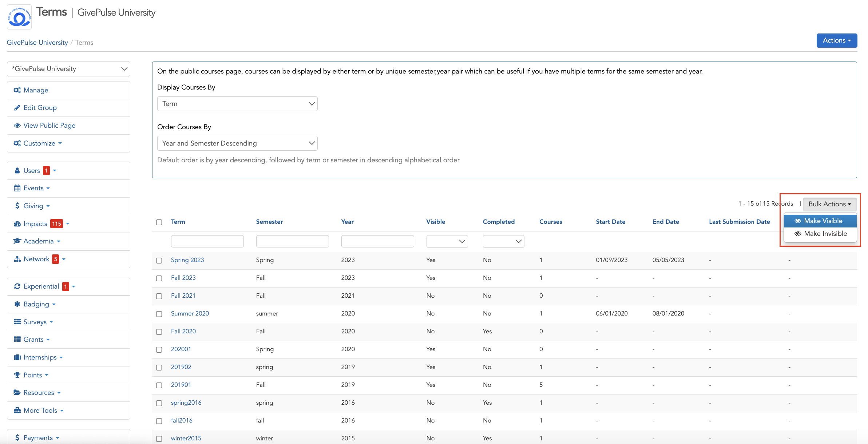The image size is (868, 444).
Task: Check the 201901 row checkbox
Action: [159, 385]
